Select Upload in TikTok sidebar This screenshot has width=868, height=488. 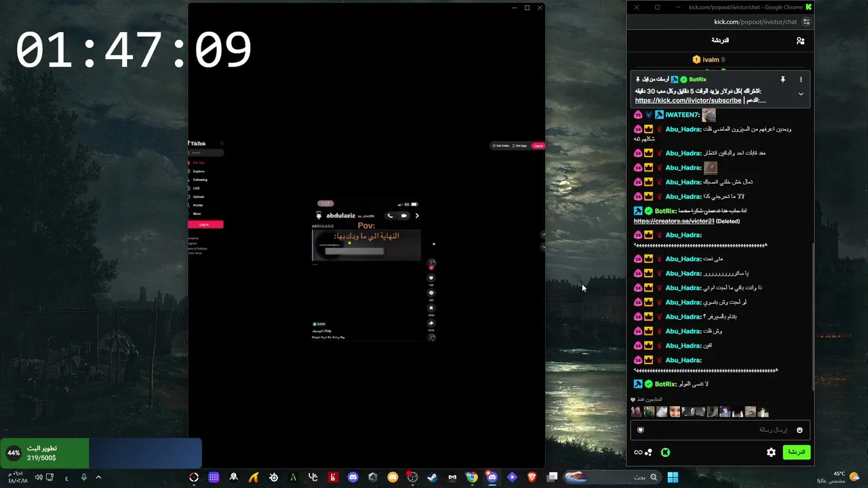(197, 197)
